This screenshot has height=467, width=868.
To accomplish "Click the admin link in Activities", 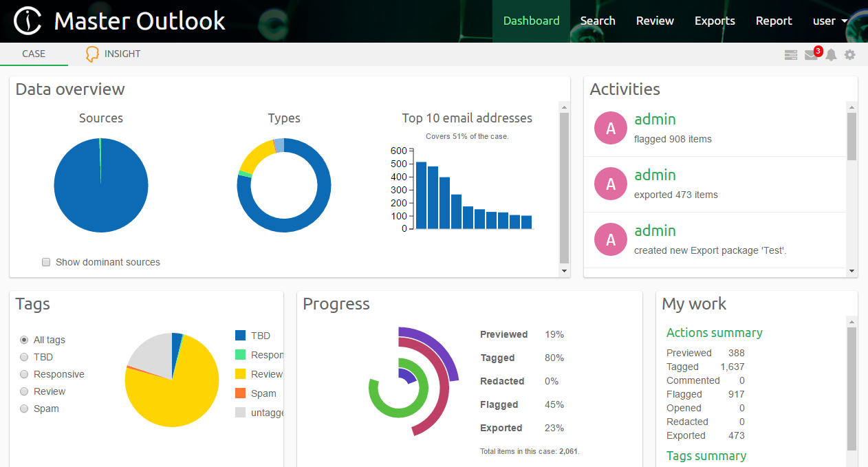I will (x=655, y=119).
